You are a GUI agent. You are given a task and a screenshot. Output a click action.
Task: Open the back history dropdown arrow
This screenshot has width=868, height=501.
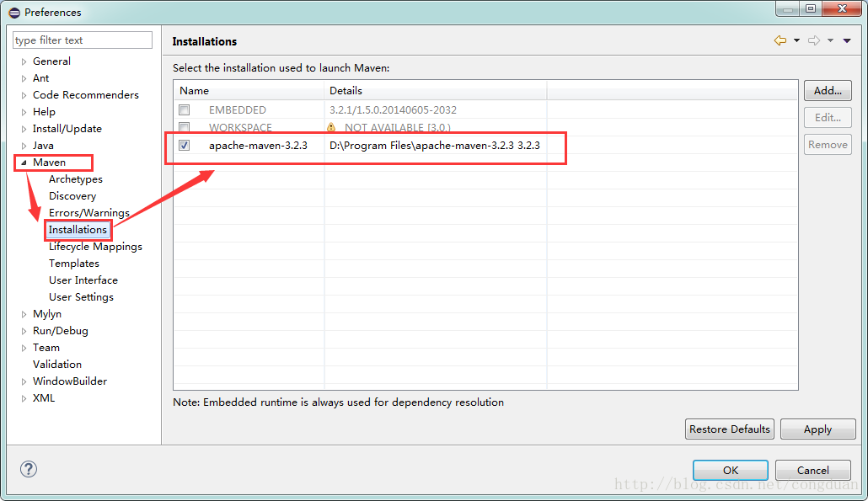[796, 40]
